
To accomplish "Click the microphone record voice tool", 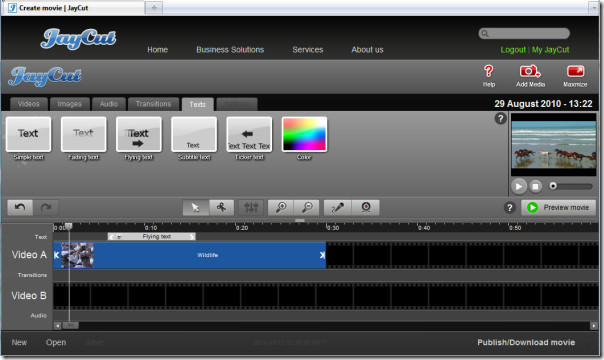I will (x=337, y=208).
